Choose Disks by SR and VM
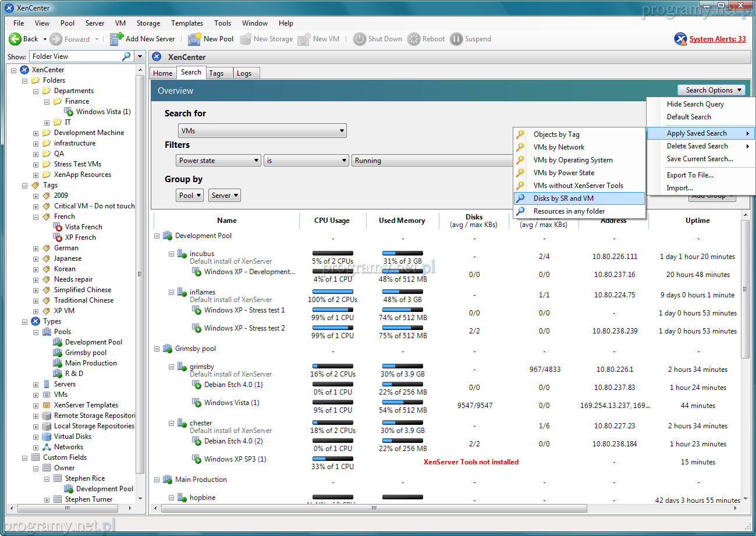The height and width of the screenshot is (536, 756). [563, 198]
